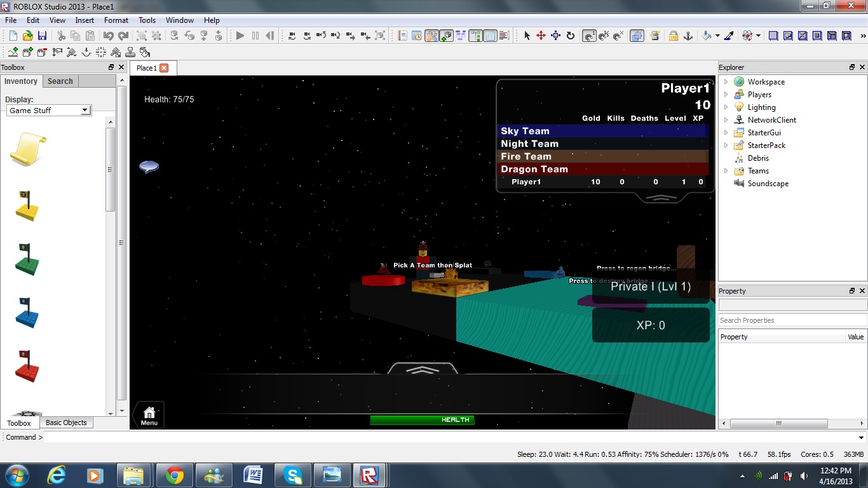This screenshot has width=868, height=488.
Task: Open Skype from the taskbar
Action: coord(293,475)
